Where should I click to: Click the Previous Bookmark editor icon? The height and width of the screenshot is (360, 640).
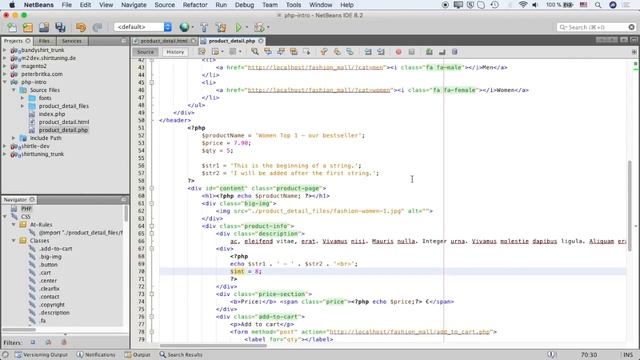click(x=324, y=52)
